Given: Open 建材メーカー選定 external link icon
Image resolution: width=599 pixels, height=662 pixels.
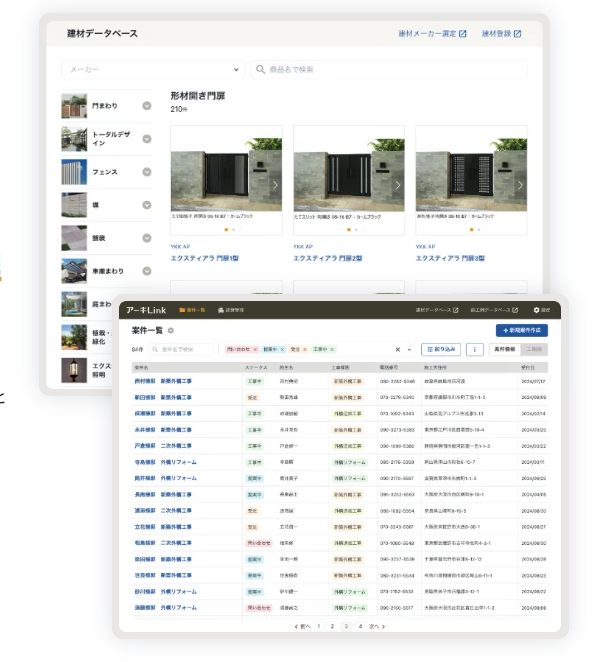Looking at the screenshot, I should pyautogui.click(x=462, y=34).
